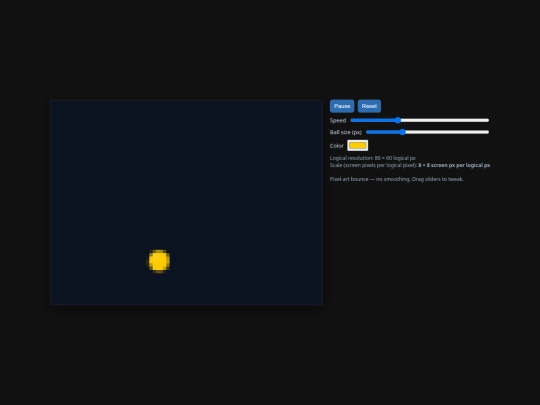Open the yellow Color picker swatch

coord(357,146)
